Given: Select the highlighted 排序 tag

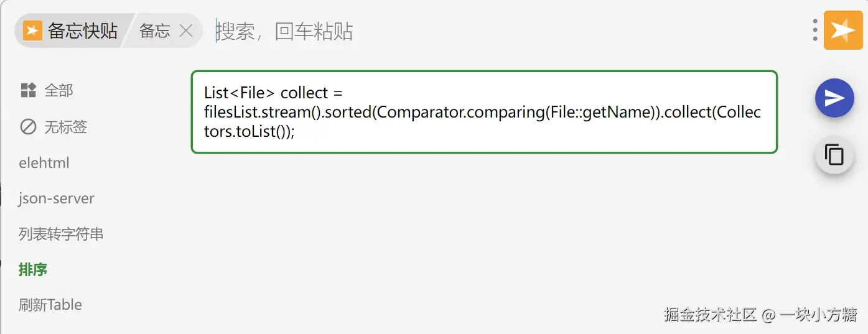Looking at the screenshot, I should click(x=33, y=270).
